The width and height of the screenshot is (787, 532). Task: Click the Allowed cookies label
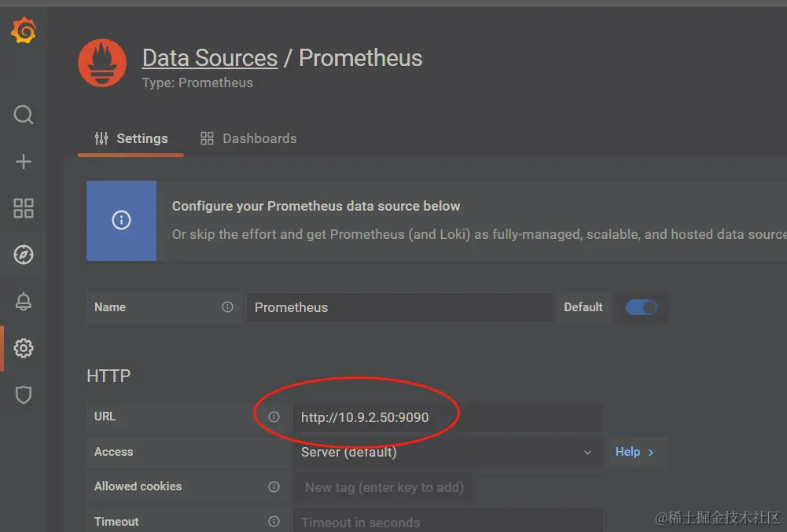coord(138,486)
